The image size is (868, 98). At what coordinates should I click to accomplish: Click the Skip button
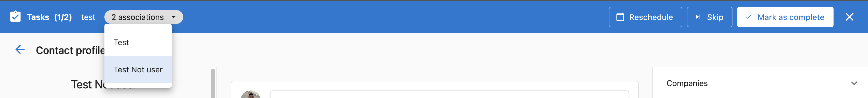(x=709, y=17)
